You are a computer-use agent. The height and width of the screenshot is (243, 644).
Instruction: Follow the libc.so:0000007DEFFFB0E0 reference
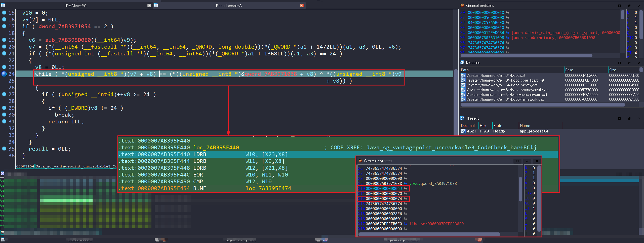[x=436, y=224]
